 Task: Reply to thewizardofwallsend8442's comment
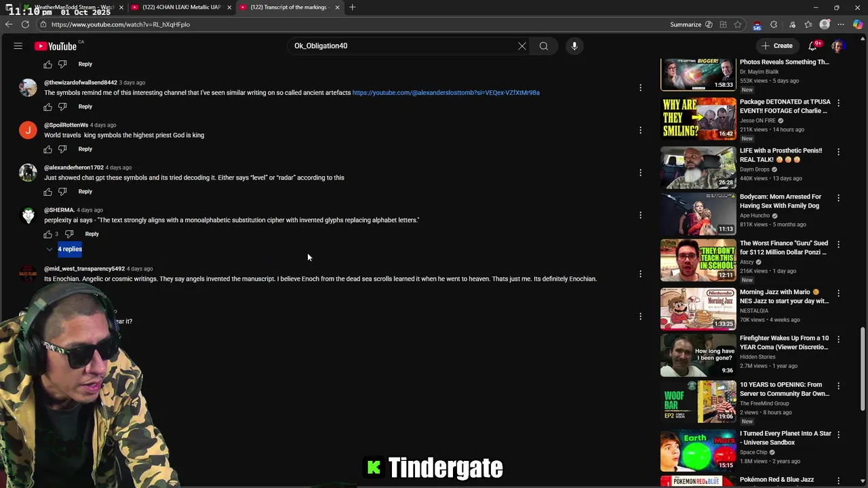coord(85,106)
